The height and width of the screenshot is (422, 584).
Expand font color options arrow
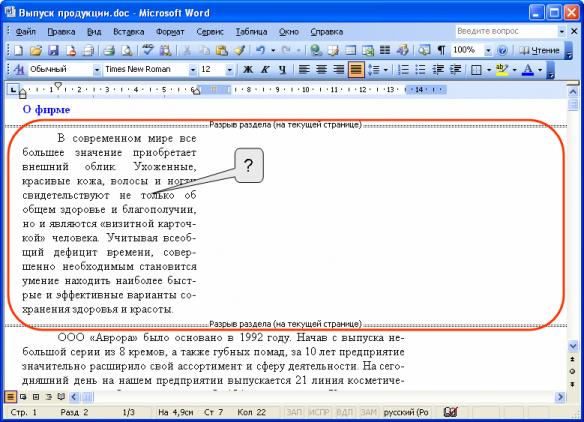tap(540, 69)
